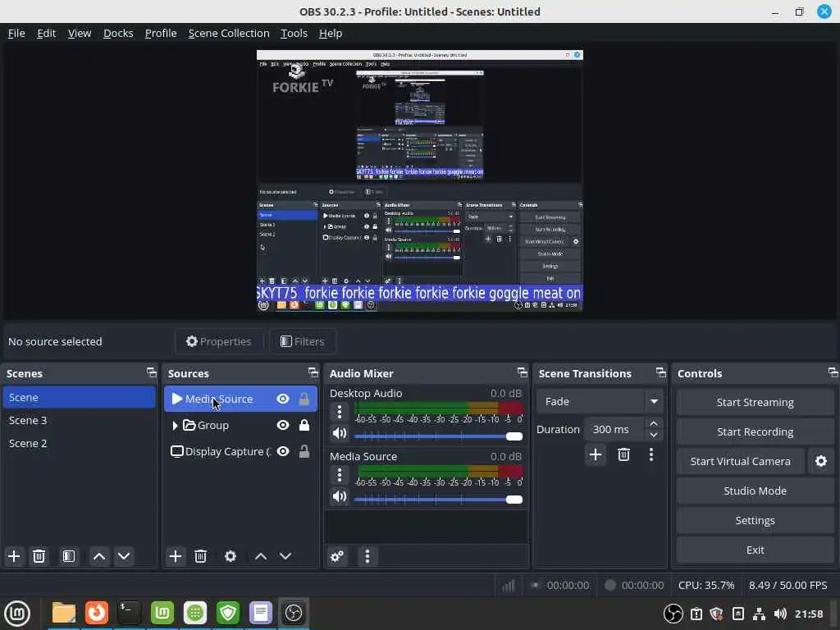Move source down in Sources toolbar
The image size is (840, 630).
coord(285,556)
